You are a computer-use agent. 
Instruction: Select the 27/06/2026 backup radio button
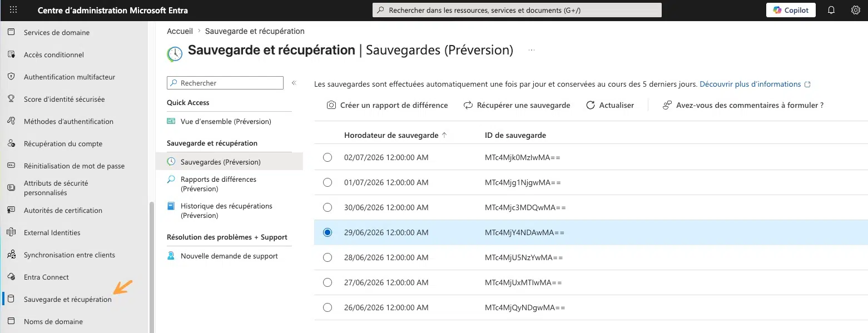point(328,282)
